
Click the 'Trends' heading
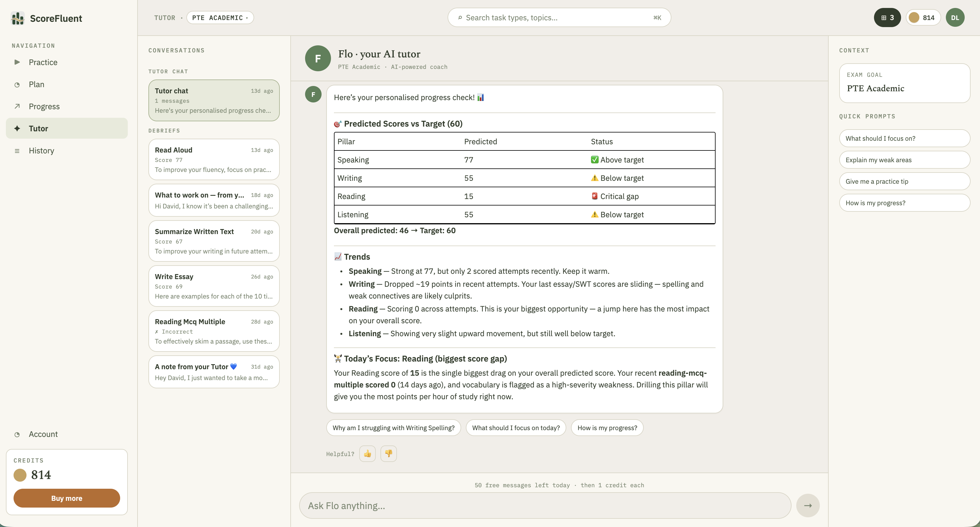click(352, 257)
